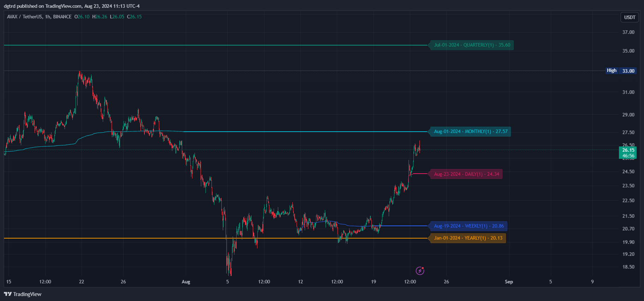Click the 33.00 high price tag
Viewport: 644px width, 301px height.
(x=628, y=71)
